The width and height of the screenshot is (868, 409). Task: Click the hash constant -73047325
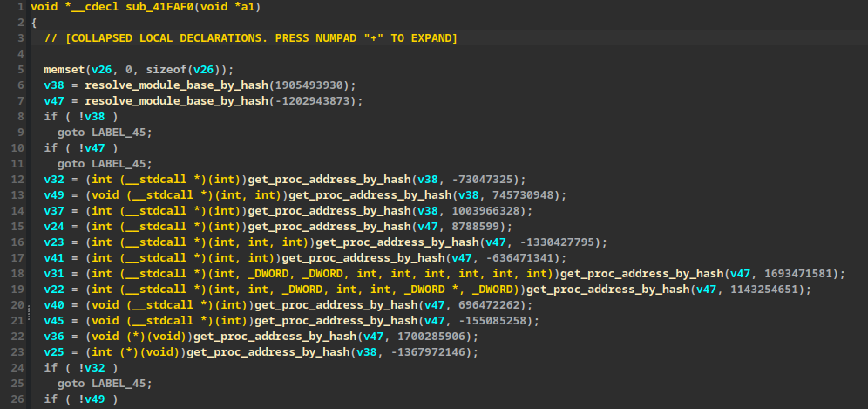pos(485,180)
